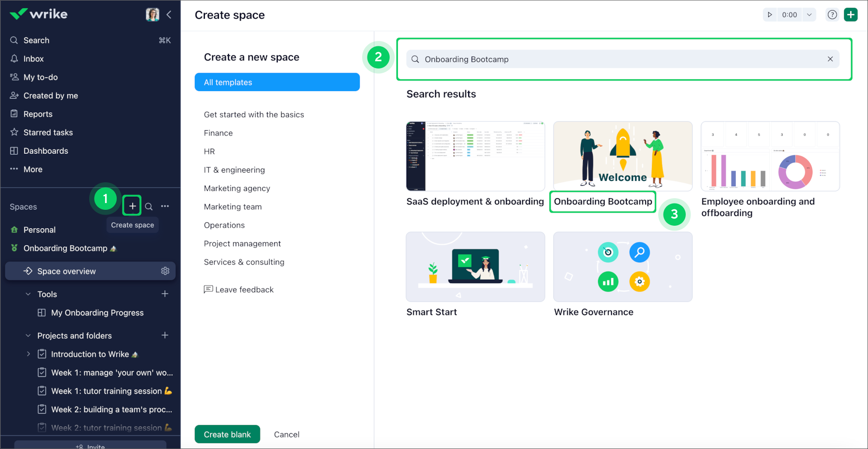The height and width of the screenshot is (449, 868).
Task: Clear the template search field
Action: tap(830, 59)
